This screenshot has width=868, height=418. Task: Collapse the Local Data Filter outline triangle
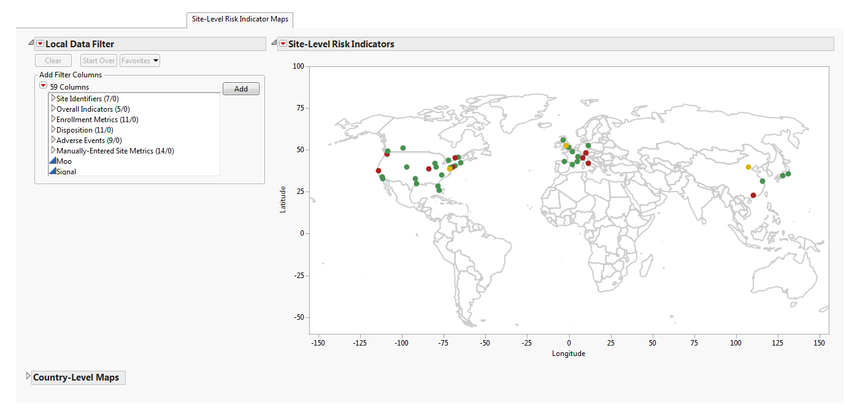pyautogui.click(x=31, y=43)
